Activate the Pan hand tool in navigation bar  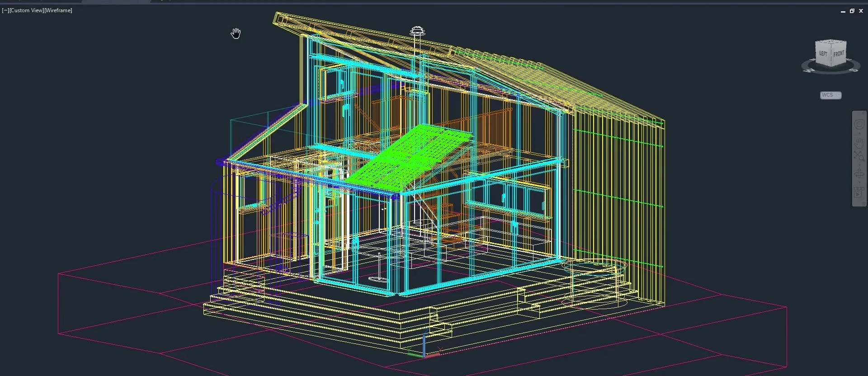859,144
